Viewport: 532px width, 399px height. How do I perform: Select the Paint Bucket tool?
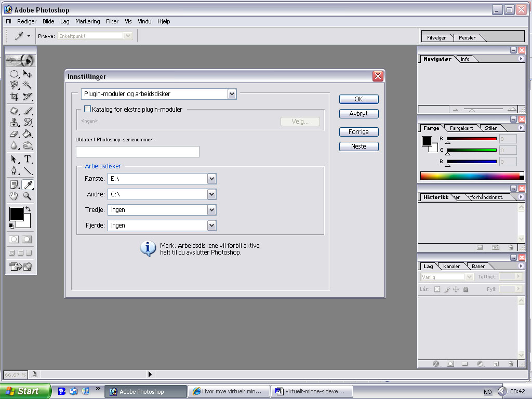(x=28, y=134)
